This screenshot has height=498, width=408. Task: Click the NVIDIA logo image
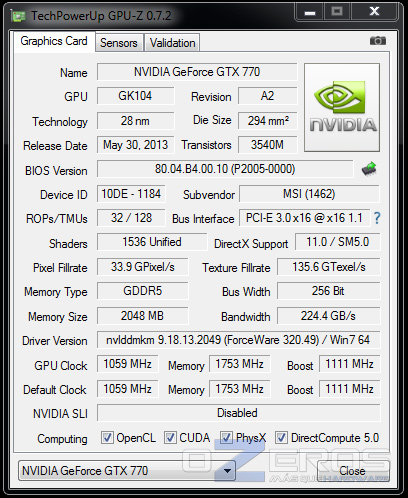(x=342, y=107)
